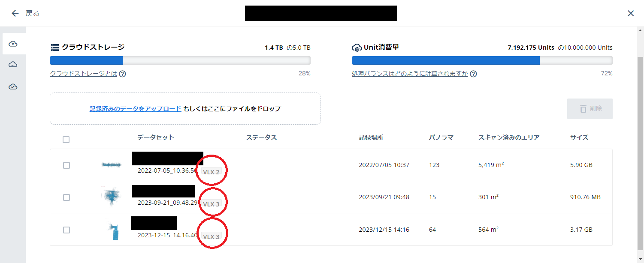Click the ステータス column header
Viewport: 644px width, 263px height.
click(261, 137)
